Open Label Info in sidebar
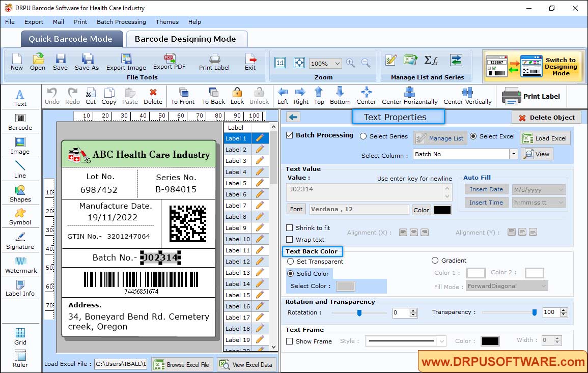 [20, 289]
